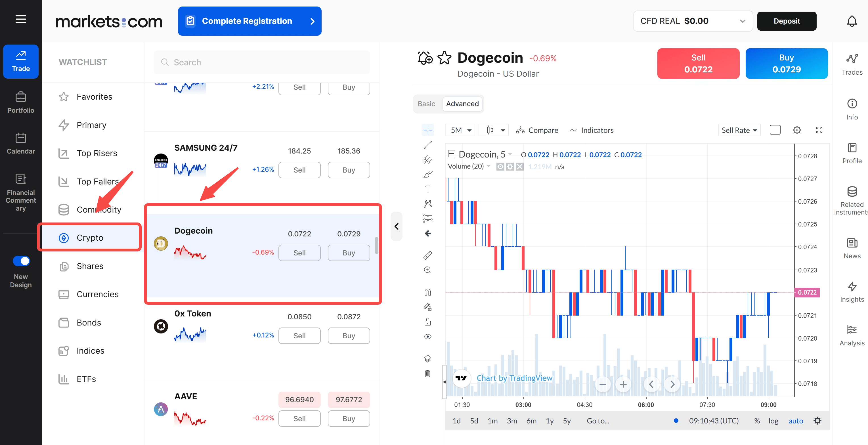This screenshot has width=868, height=445.
Task: Switch to the Advanced chart tab
Action: pyautogui.click(x=462, y=104)
